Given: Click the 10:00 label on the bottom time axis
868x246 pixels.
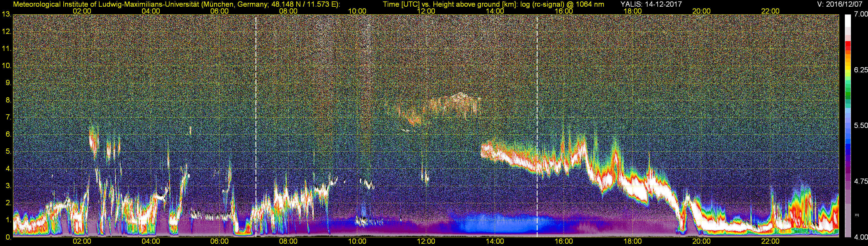Looking at the screenshot, I should [x=357, y=241].
